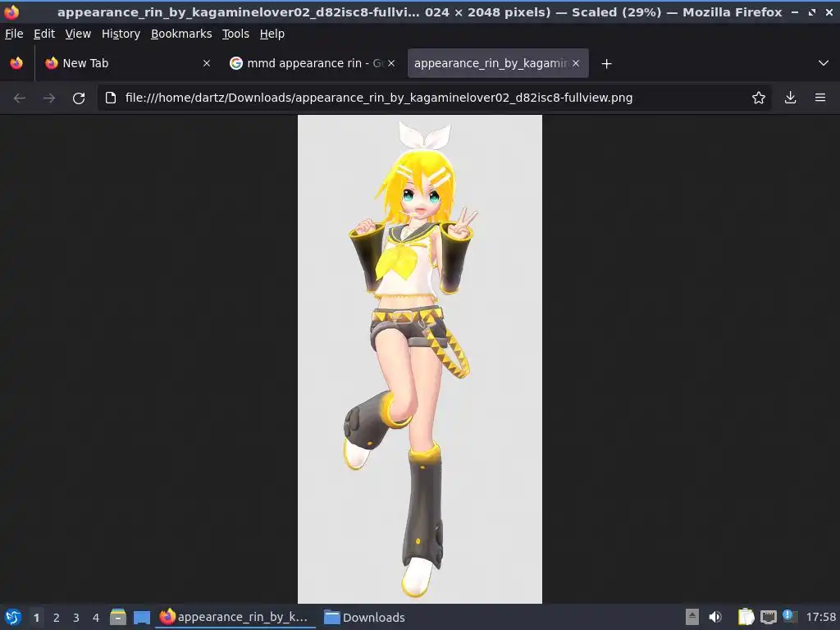Go back with the back arrow

20,98
